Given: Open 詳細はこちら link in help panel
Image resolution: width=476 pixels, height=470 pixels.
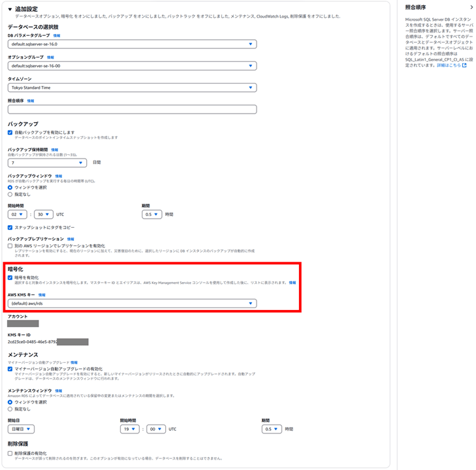Looking at the screenshot, I should tap(449, 65).
